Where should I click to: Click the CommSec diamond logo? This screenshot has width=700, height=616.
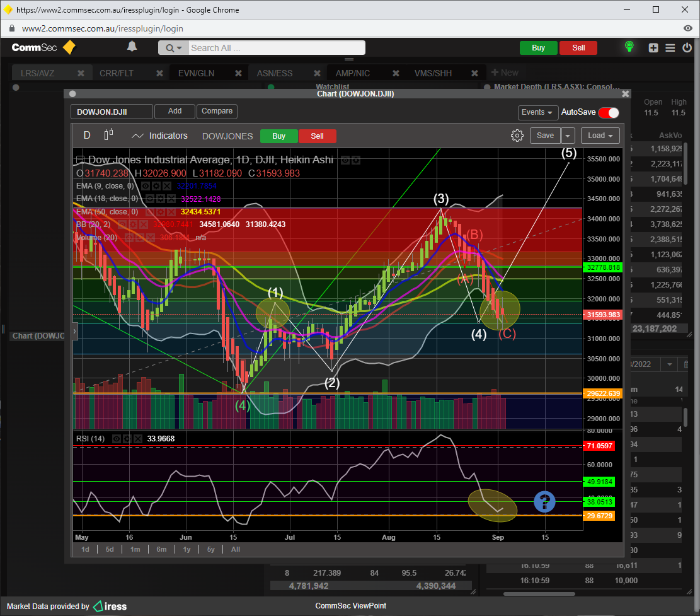pyautogui.click(x=69, y=47)
